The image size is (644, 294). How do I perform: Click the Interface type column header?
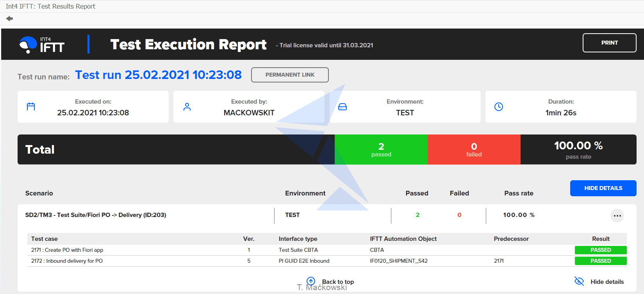(298, 239)
